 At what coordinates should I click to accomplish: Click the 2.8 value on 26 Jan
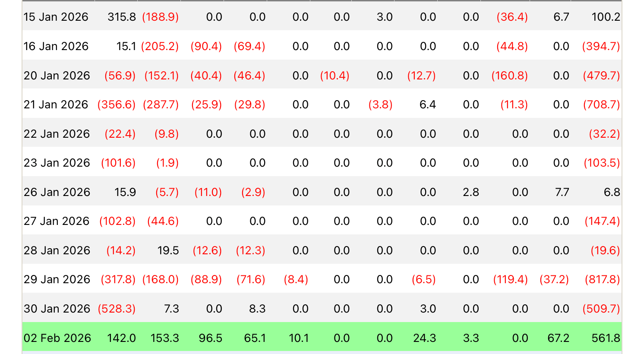click(x=470, y=192)
